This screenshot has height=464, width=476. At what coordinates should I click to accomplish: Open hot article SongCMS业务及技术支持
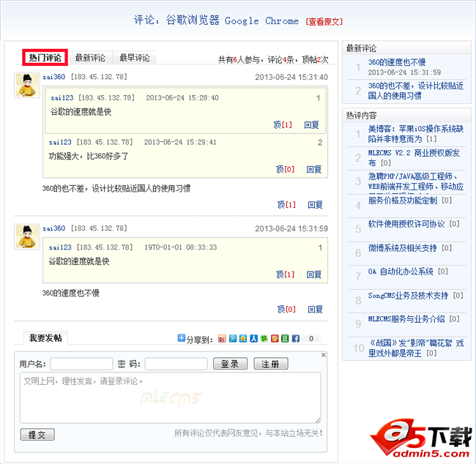pos(408,295)
